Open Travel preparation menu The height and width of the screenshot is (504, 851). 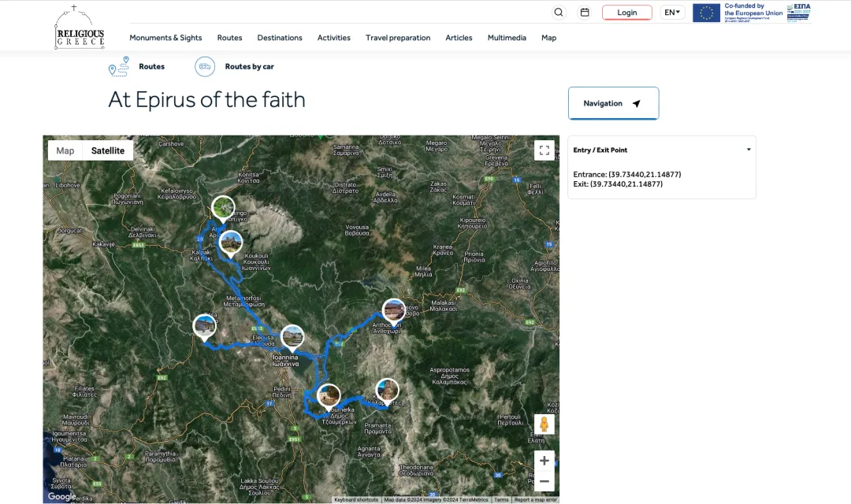pos(398,38)
